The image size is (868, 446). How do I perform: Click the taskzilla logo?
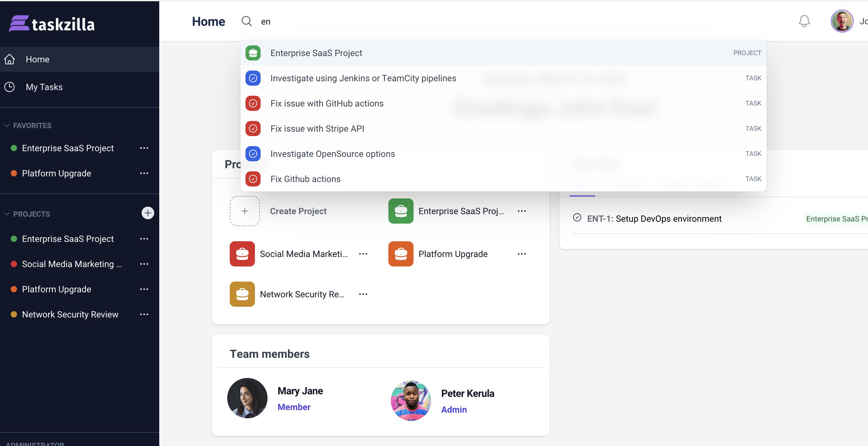click(52, 24)
